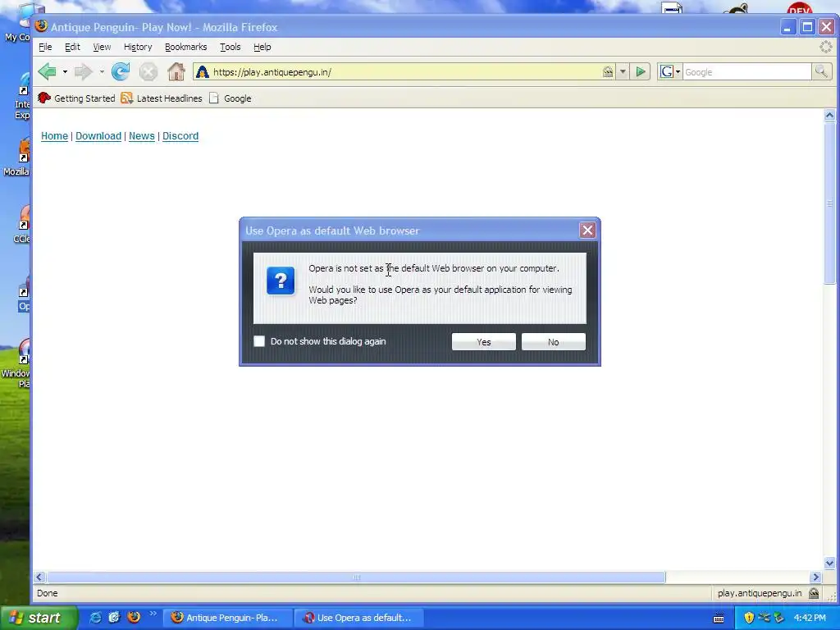
Task: Click the green Back arrow button
Action: [x=47, y=71]
